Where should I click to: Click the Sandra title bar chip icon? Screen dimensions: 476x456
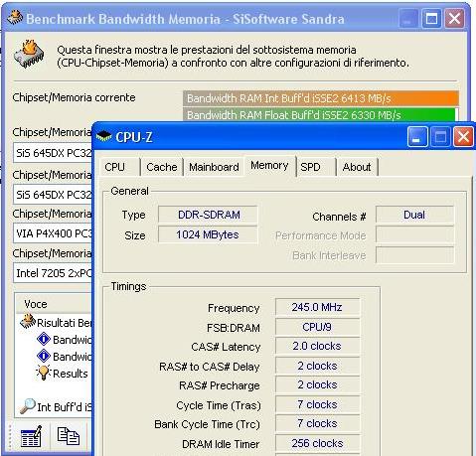[x=15, y=18]
